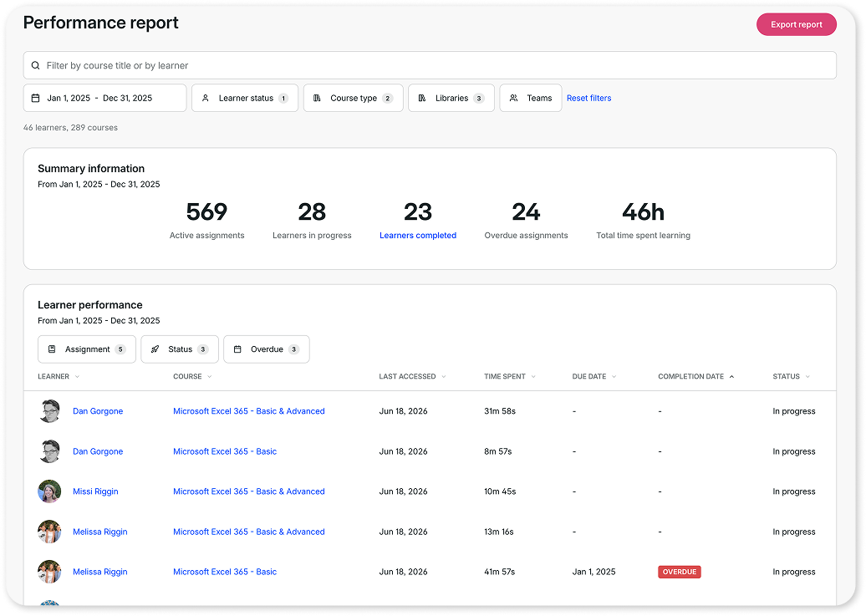Open the Learners completed summary link

418,236
